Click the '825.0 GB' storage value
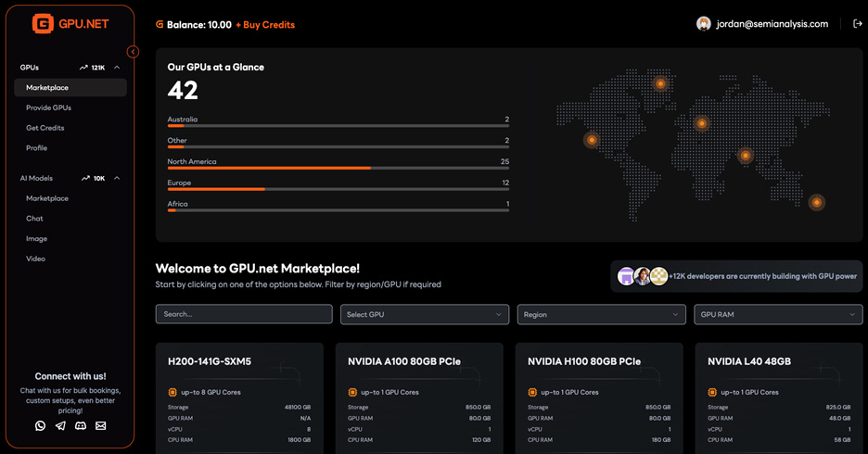The width and height of the screenshot is (868, 454). [838, 407]
